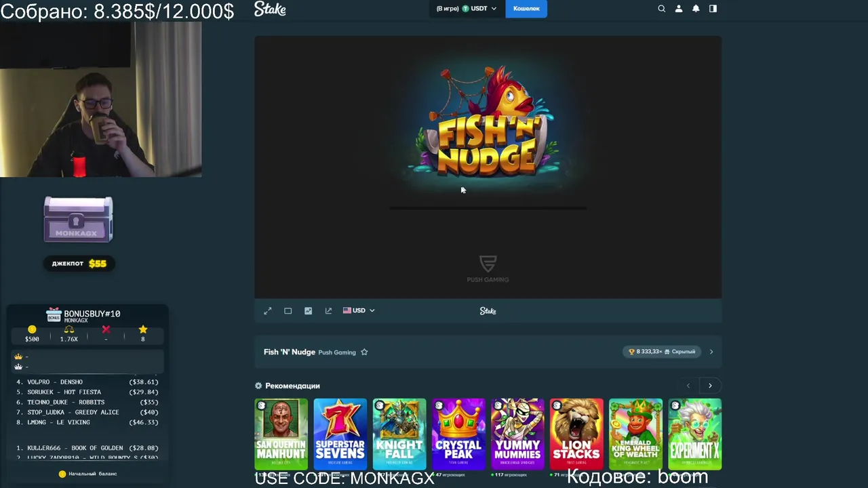Open Yummy Mummies game

(x=517, y=434)
